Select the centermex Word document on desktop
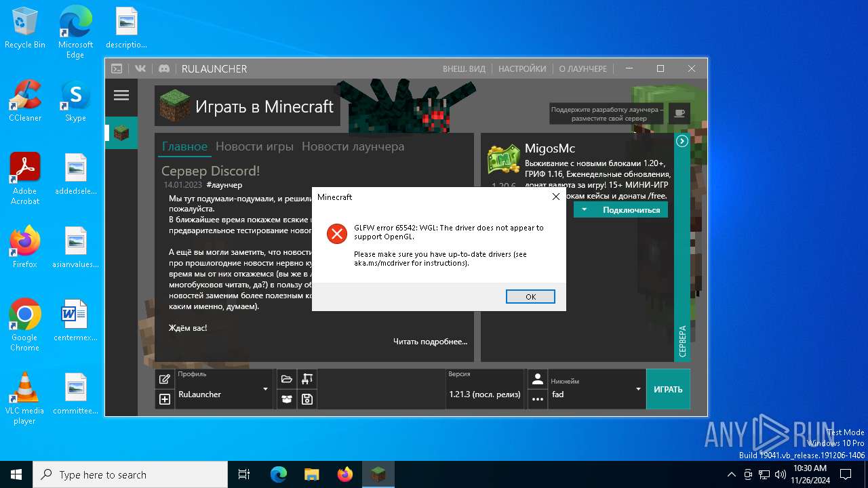Image resolution: width=868 pixels, height=488 pixels. (75, 321)
